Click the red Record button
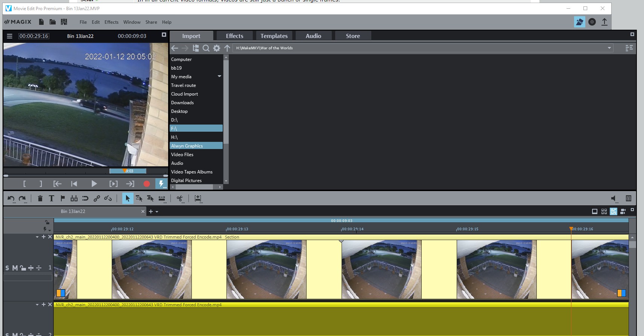The image size is (644, 336). pos(147,184)
